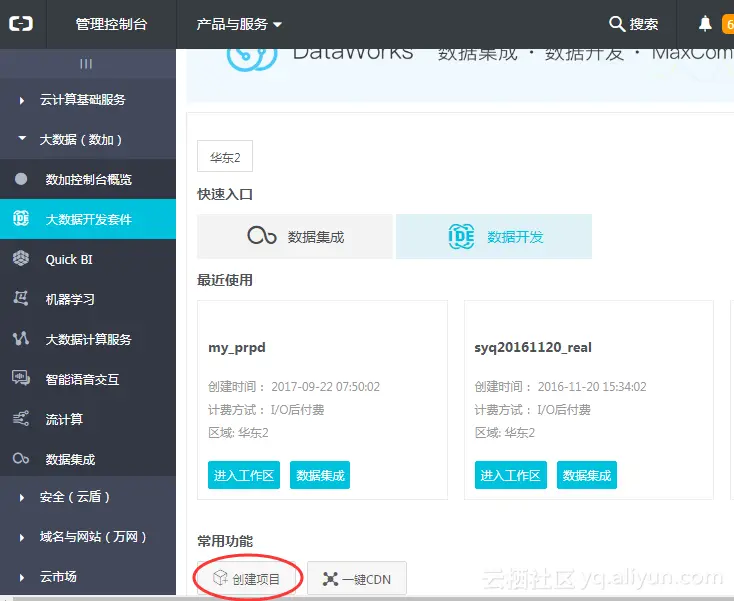The image size is (734, 601).
Task: Click the 流计算 icon
Action: pos(21,418)
